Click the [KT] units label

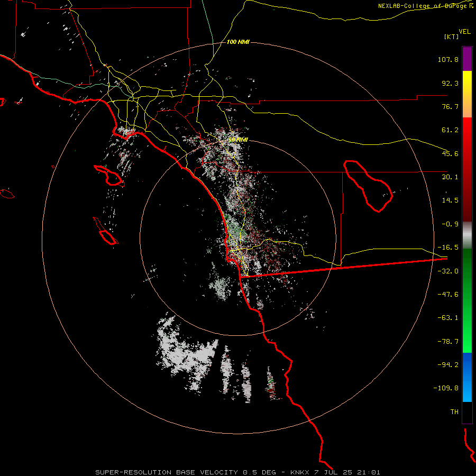click(x=451, y=36)
